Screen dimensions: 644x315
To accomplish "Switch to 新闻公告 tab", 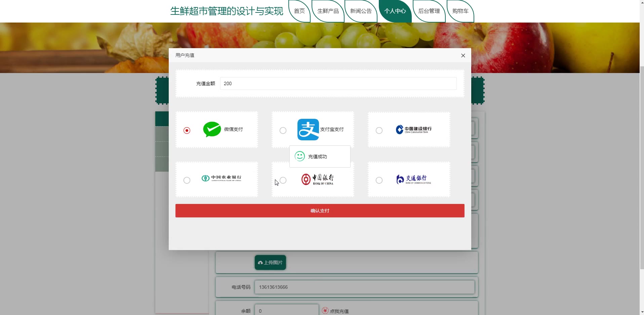I will click(361, 11).
